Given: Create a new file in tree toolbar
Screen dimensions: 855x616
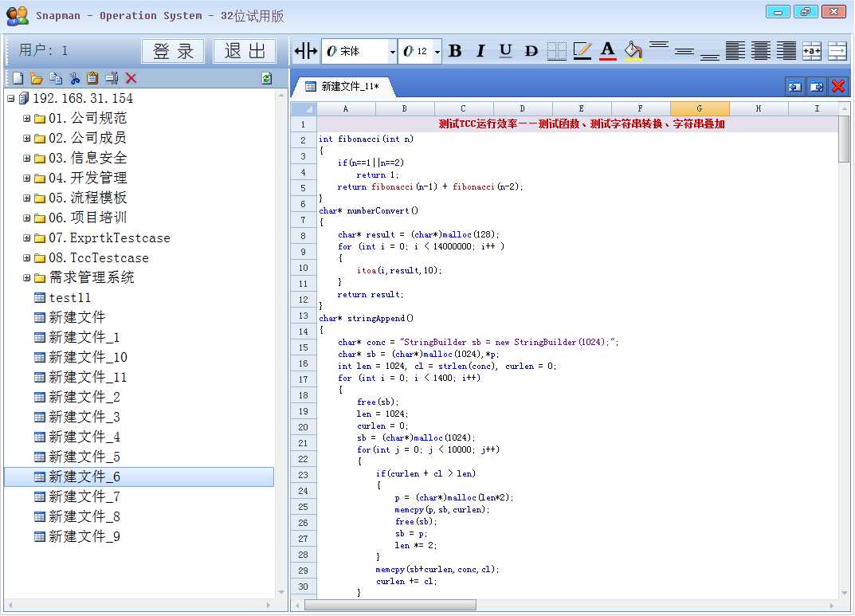Looking at the screenshot, I should click(18, 79).
